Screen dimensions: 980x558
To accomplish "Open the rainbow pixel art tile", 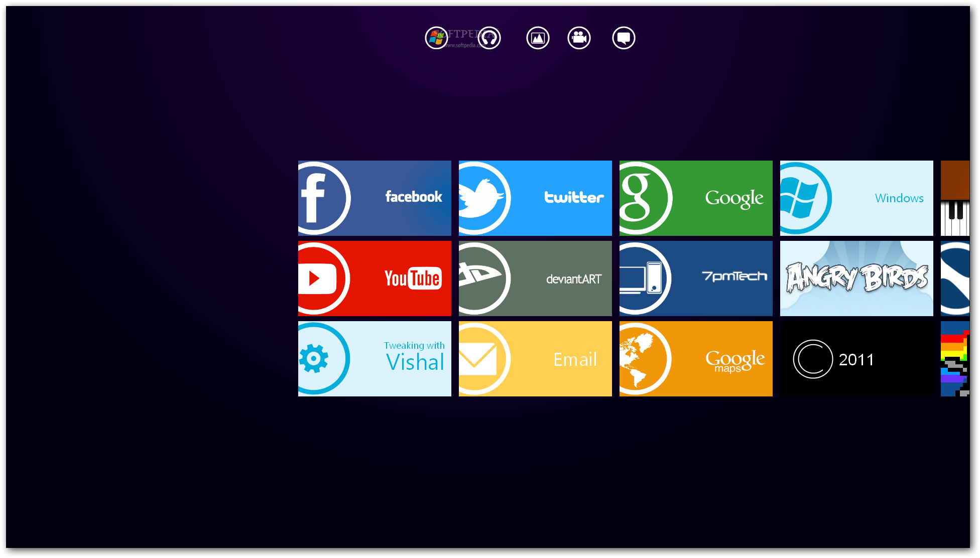I will point(955,359).
